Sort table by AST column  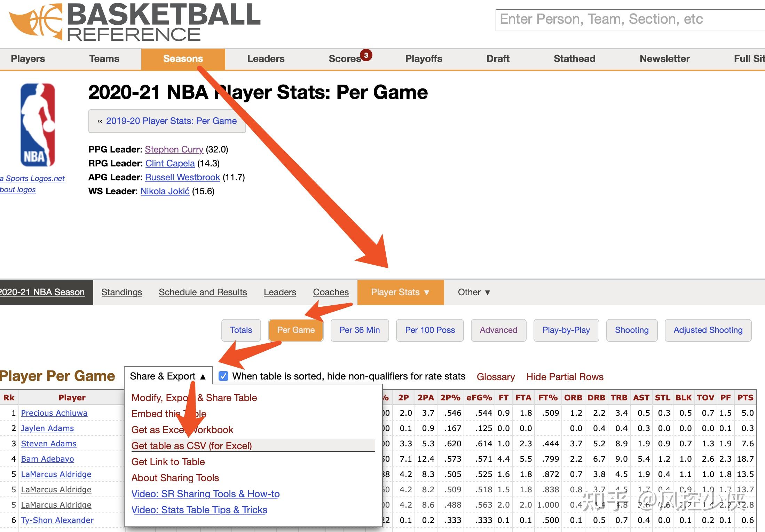point(641,398)
